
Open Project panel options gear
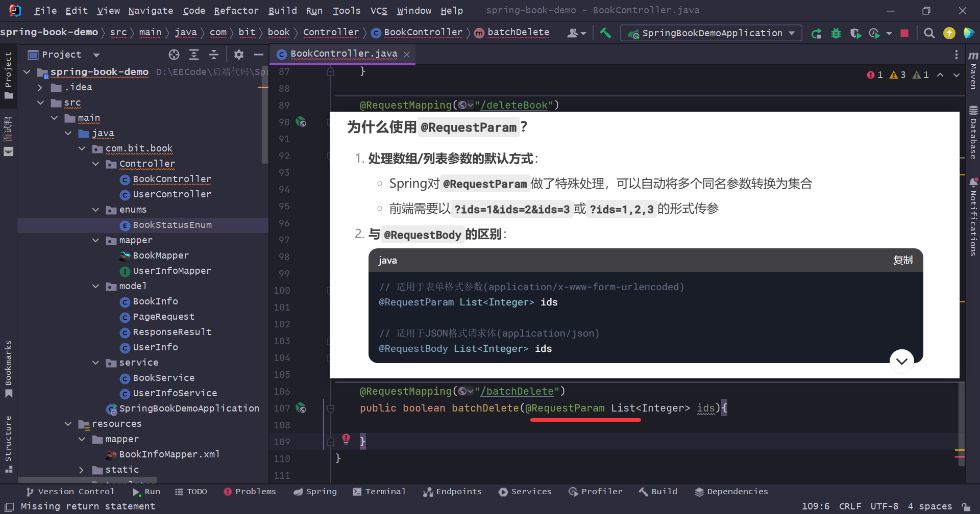(239, 55)
